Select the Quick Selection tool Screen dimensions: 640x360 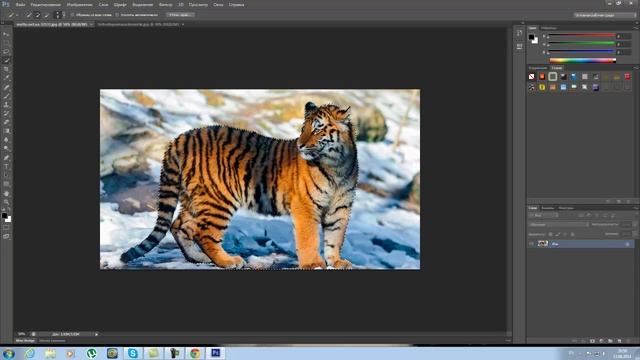(6, 60)
